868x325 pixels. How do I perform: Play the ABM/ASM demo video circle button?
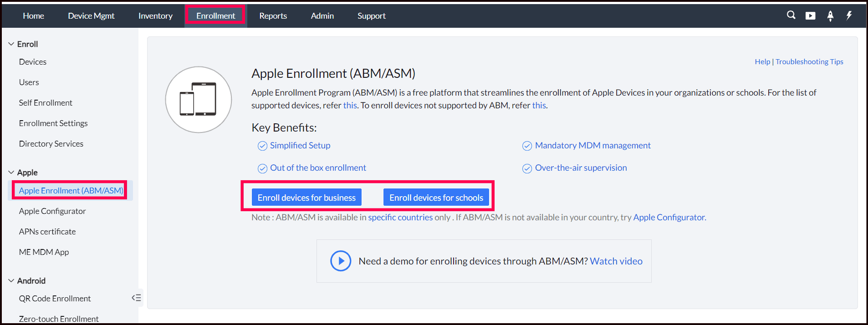tap(341, 261)
